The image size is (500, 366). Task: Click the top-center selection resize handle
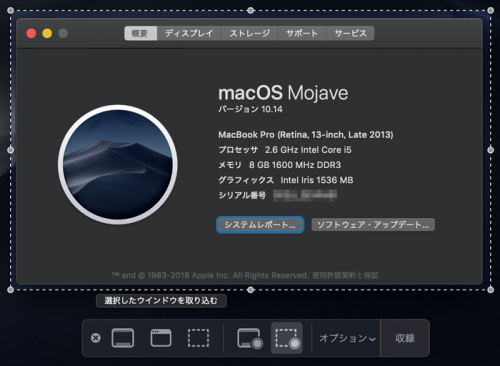click(251, 10)
